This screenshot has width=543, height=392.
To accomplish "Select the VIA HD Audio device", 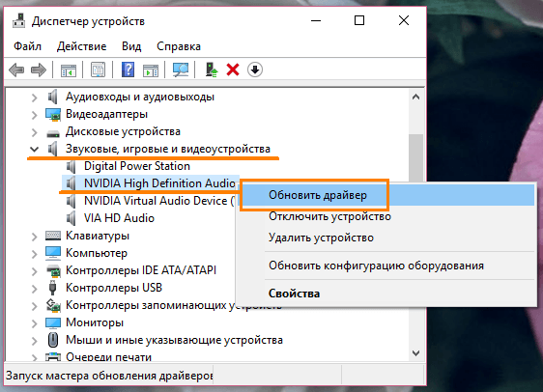I will point(119,218).
